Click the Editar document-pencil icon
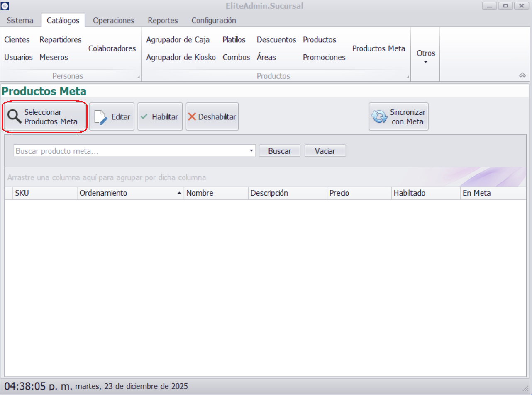This screenshot has height=395, width=532. [x=100, y=117]
